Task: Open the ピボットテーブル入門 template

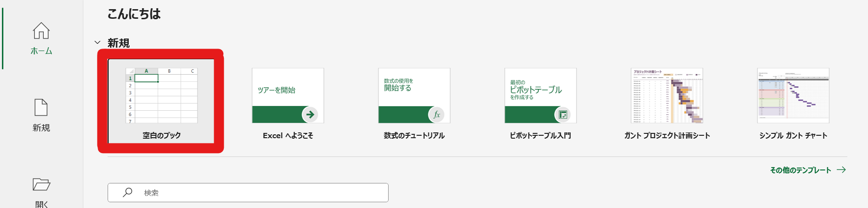Action: [540, 104]
